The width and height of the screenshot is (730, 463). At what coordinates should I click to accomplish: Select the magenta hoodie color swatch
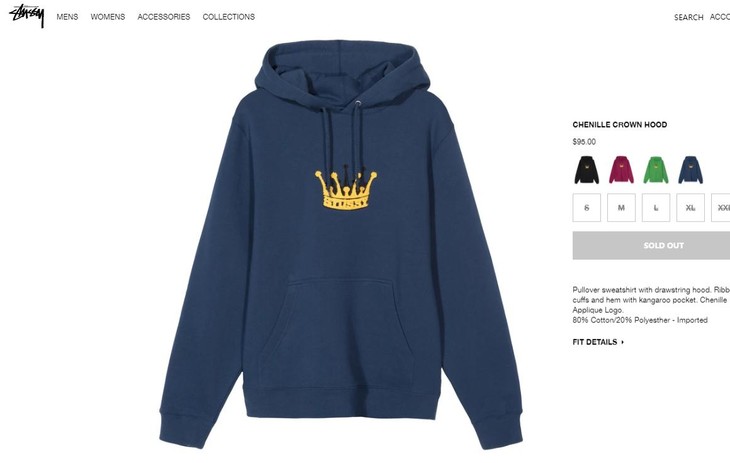click(621, 170)
